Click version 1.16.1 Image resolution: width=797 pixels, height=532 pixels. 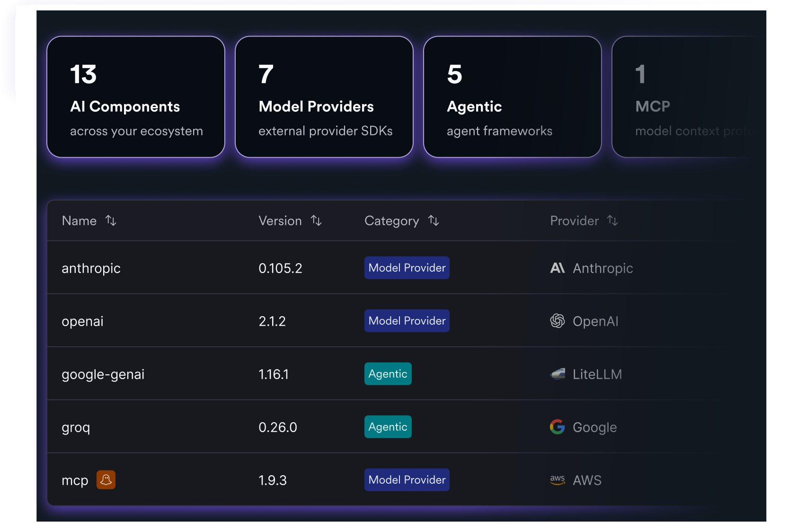tap(274, 374)
